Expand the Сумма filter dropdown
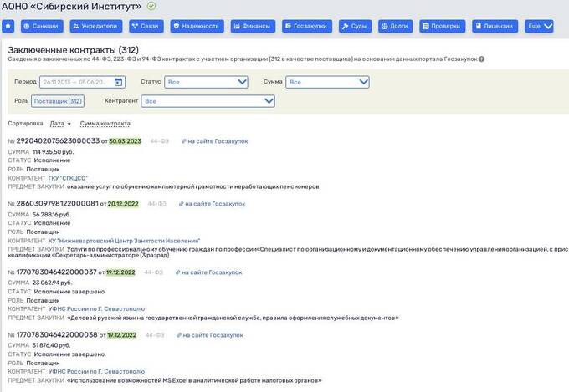This screenshot has width=569, height=392. coord(327,82)
